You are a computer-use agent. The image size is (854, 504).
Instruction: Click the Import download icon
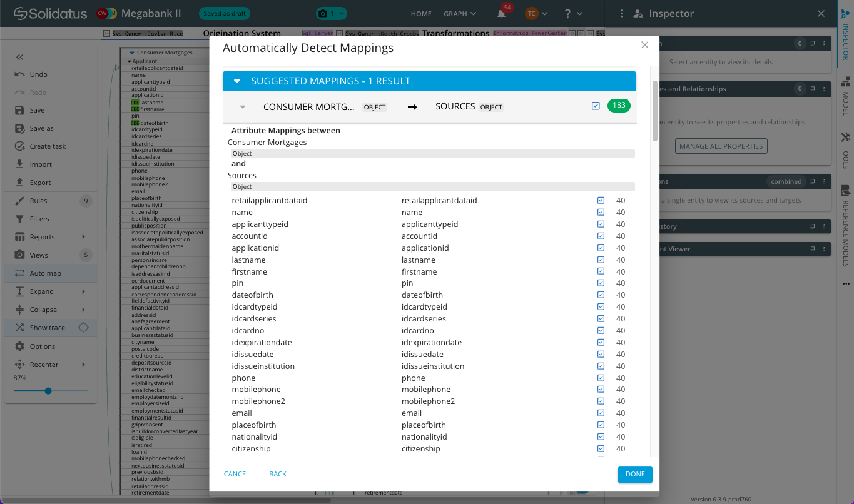[19, 164]
